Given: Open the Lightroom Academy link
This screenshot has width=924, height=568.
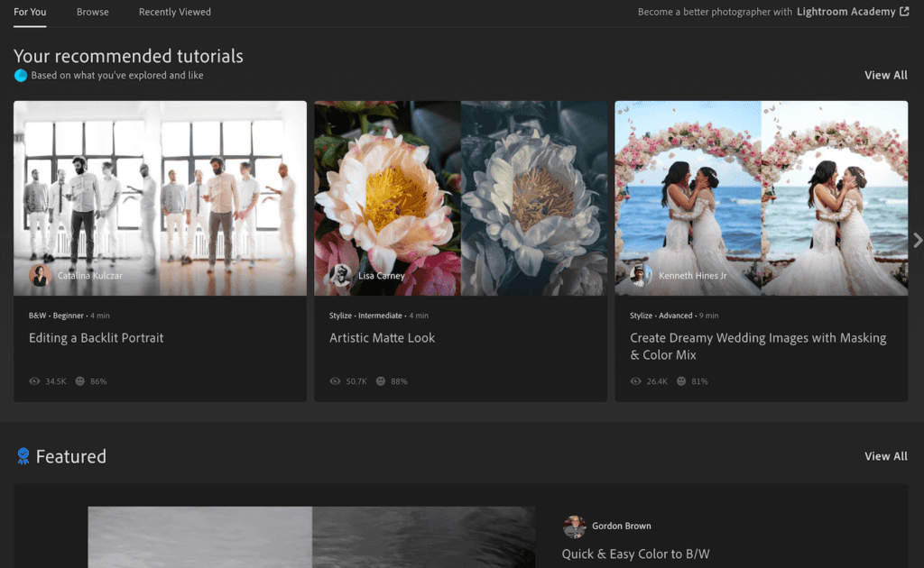Looking at the screenshot, I should coord(845,12).
